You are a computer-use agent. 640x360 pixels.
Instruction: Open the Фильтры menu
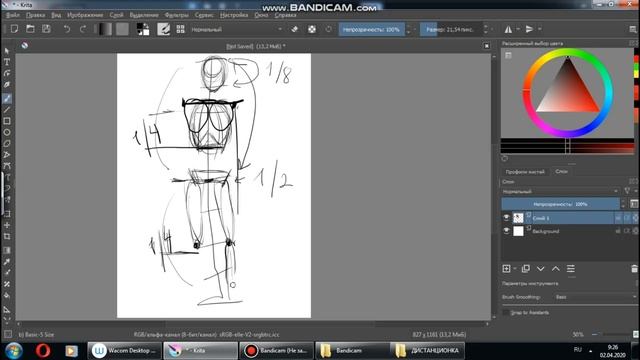176,15
